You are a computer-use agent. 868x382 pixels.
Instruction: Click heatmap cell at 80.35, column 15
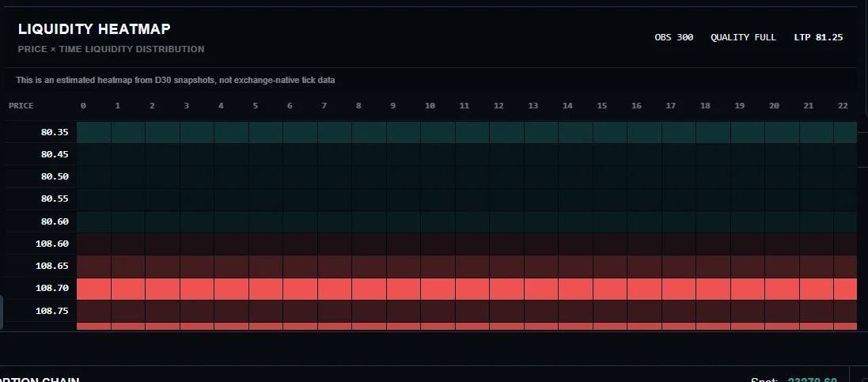[x=610, y=133]
